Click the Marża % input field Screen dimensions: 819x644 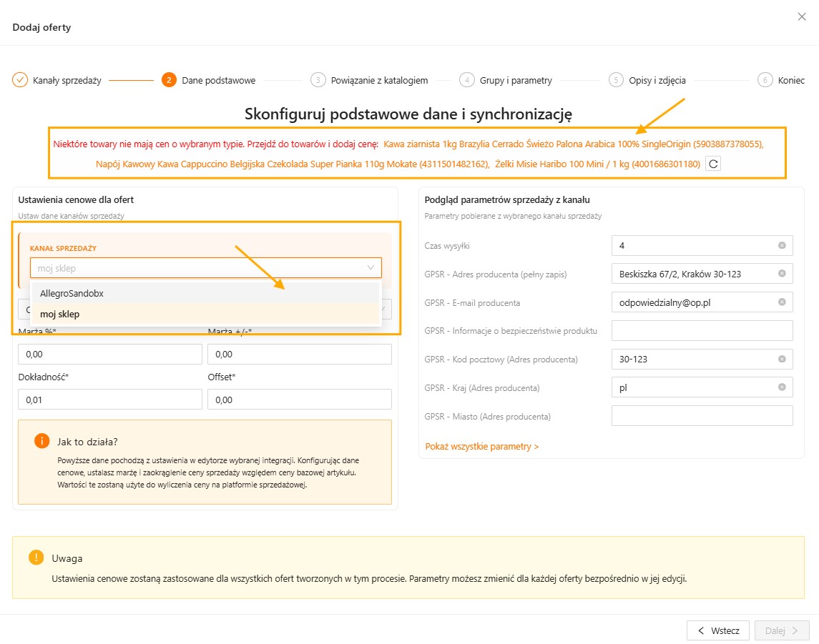[x=109, y=355]
